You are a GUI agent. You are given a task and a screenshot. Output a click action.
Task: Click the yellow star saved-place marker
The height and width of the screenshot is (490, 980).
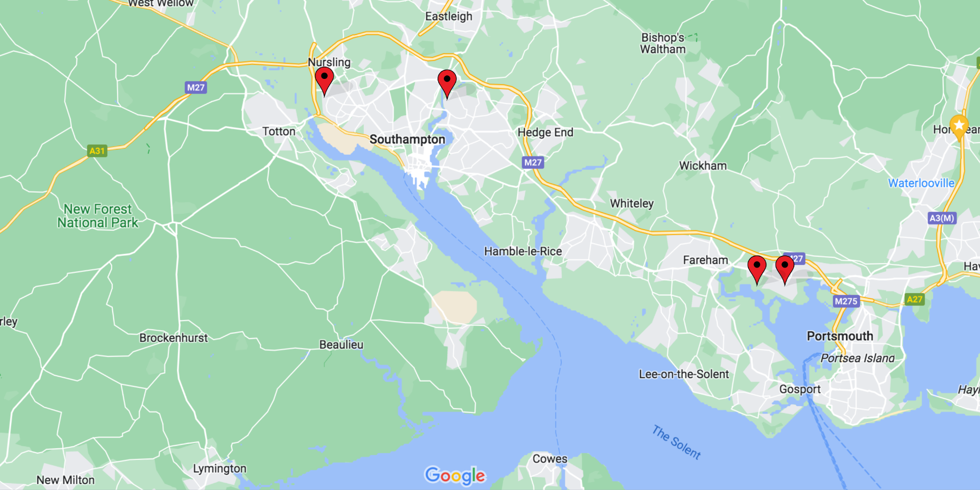tap(959, 127)
